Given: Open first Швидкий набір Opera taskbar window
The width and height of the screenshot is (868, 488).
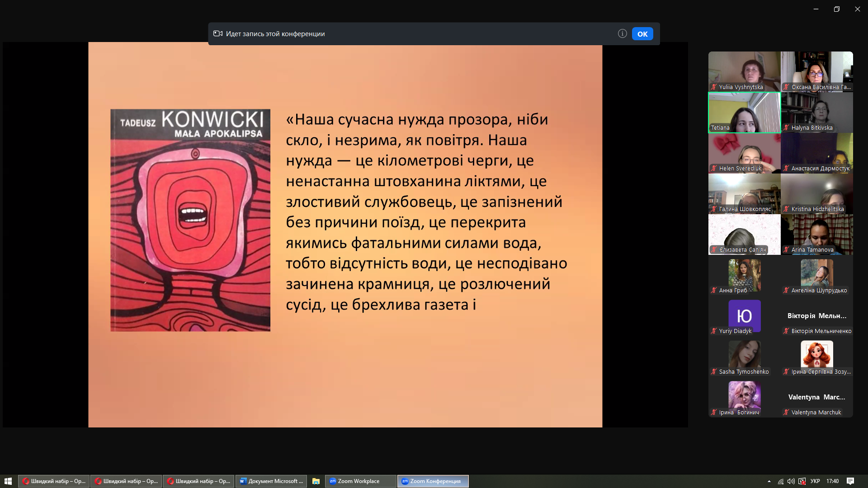Looking at the screenshot, I should point(54,481).
